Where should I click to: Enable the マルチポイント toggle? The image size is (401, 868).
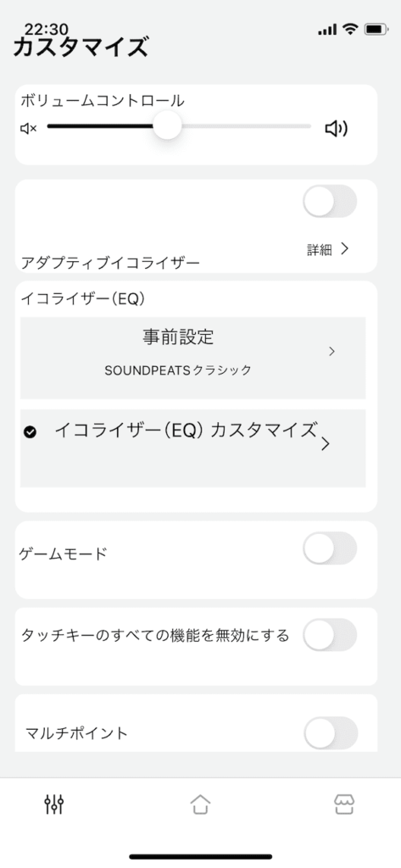(x=331, y=733)
